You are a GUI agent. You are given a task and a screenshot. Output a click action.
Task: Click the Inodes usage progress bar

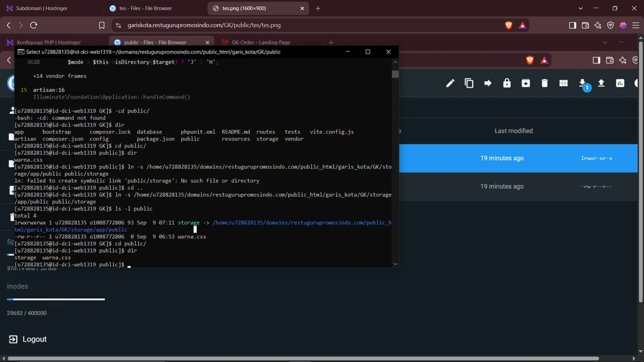click(56, 299)
